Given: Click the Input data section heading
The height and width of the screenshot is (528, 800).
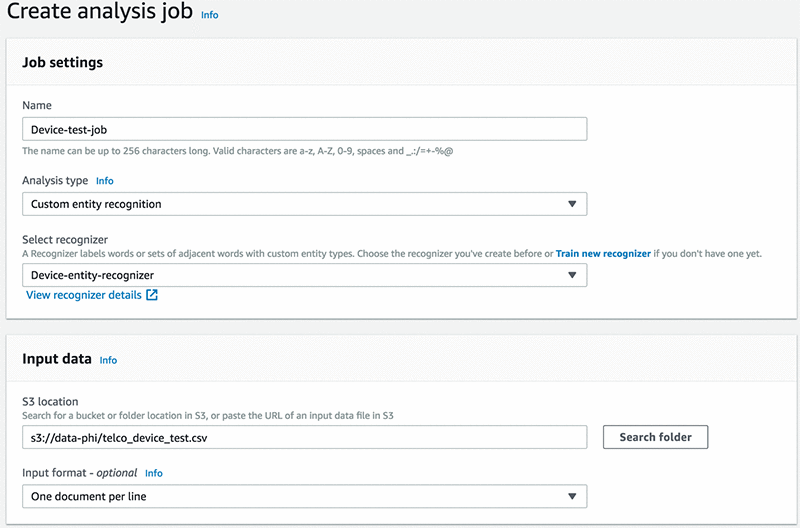Looking at the screenshot, I should tap(57, 359).
